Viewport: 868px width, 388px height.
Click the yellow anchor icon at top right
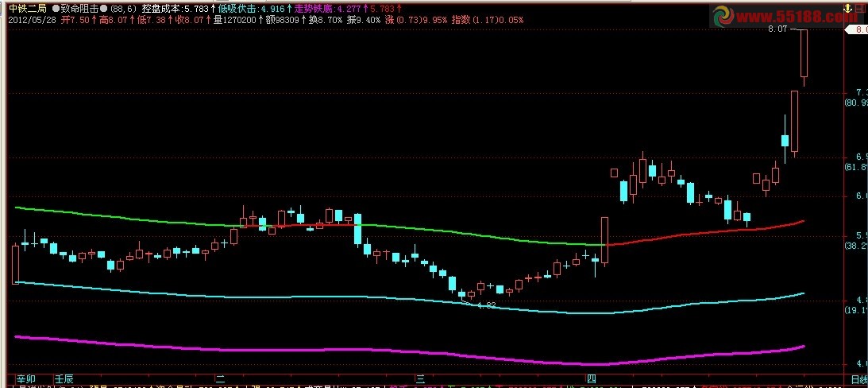pos(847,8)
